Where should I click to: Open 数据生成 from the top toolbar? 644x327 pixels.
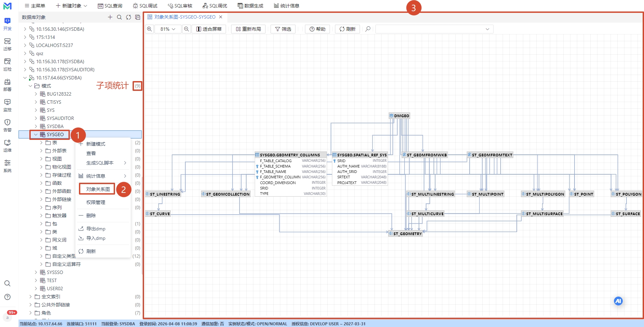pos(250,6)
